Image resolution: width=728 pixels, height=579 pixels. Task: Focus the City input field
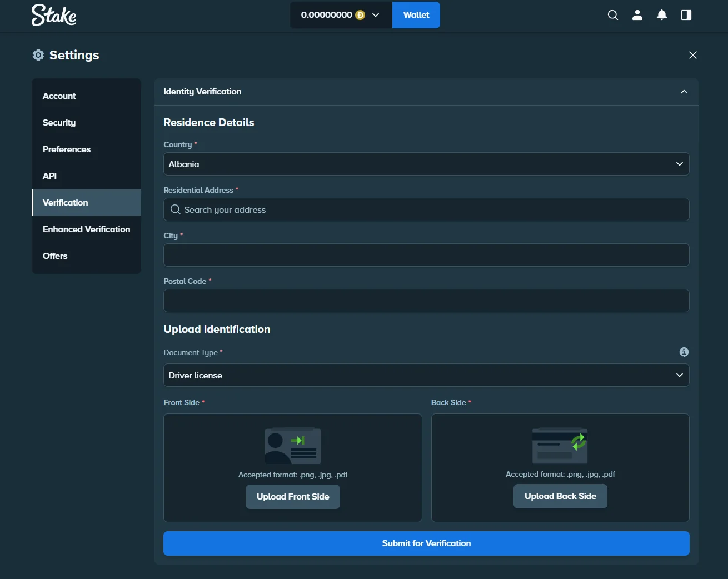click(426, 255)
